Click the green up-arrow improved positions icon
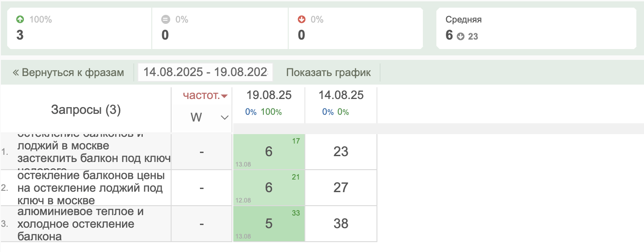644x252 pixels. (x=20, y=19)
